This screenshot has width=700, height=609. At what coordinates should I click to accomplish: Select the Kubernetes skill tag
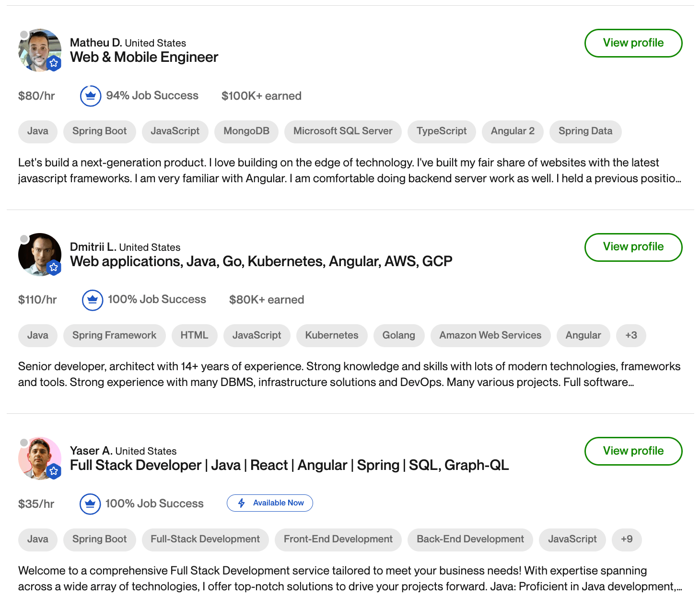[332, 336]
